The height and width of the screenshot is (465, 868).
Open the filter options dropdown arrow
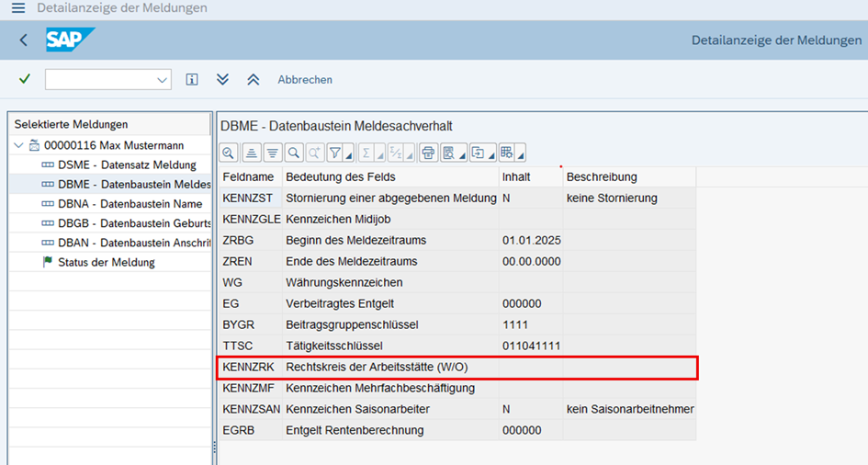click(347, 154)
